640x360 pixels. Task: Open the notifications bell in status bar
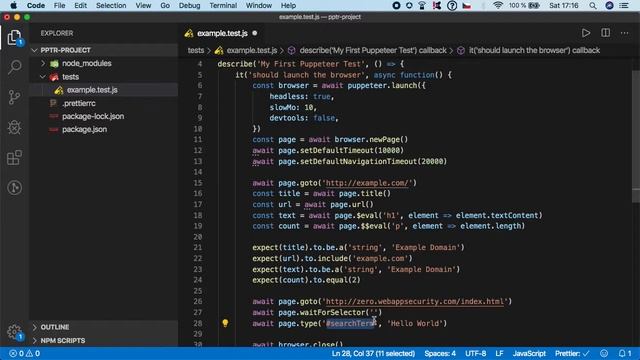pyautogui.click(x=624, y=353)
